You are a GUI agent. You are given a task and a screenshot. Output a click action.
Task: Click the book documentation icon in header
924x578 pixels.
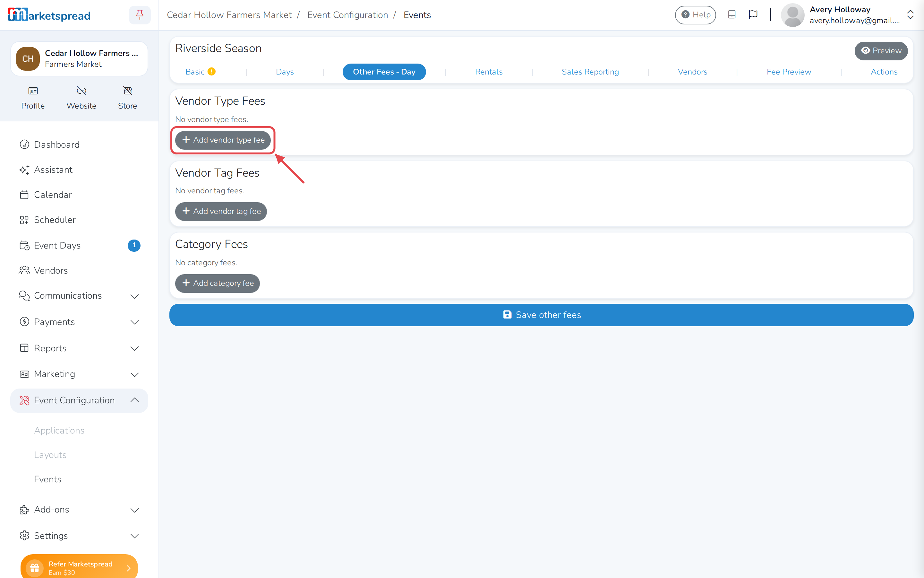tap(732, 14)
